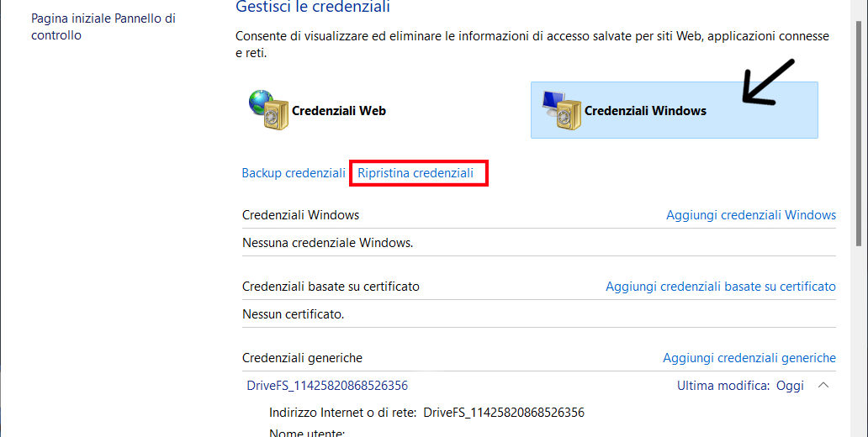Click Aggiungi credenziali Windows link
This screenshot has height=437, width=868.
click(x=751, y=214)
